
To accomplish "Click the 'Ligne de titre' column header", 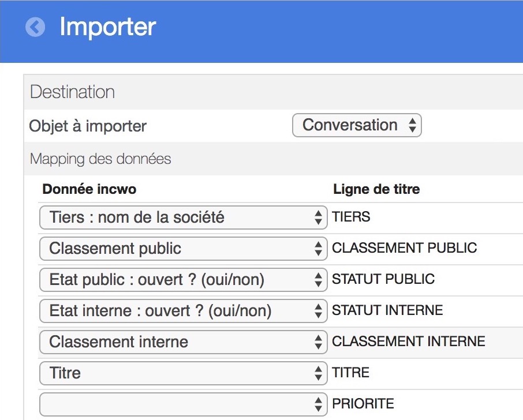I will (376, 189).
